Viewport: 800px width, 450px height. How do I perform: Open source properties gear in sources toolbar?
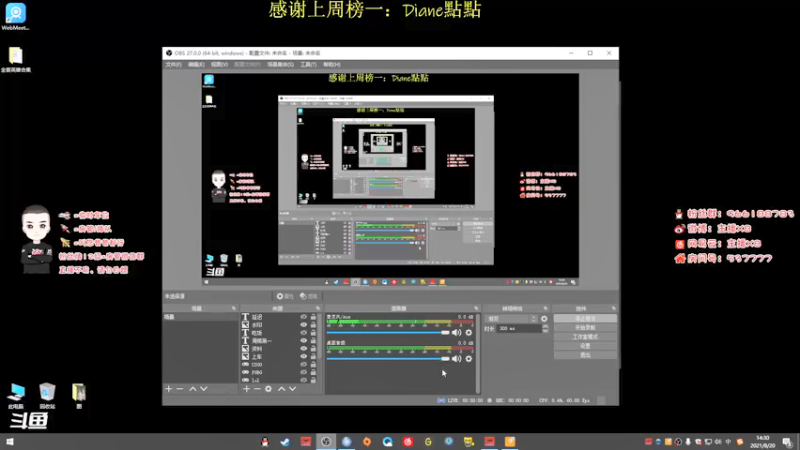pos(268,389)
